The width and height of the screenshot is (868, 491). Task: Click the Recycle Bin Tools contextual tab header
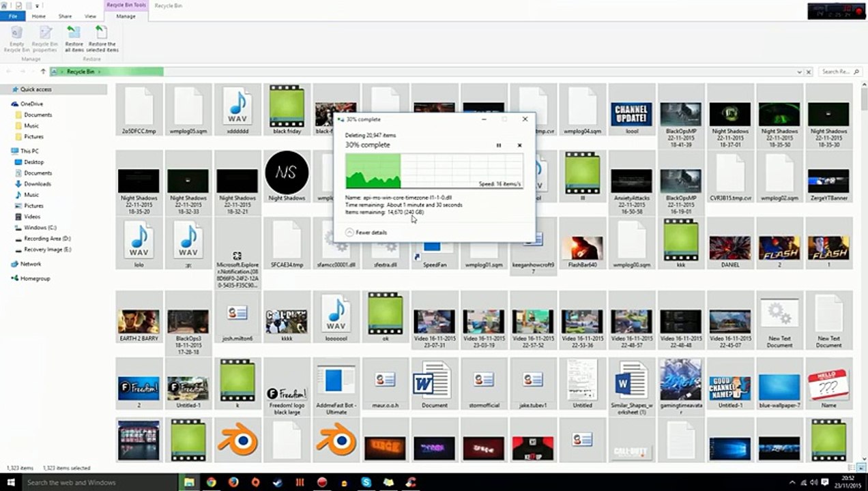(x=126, y=5)
